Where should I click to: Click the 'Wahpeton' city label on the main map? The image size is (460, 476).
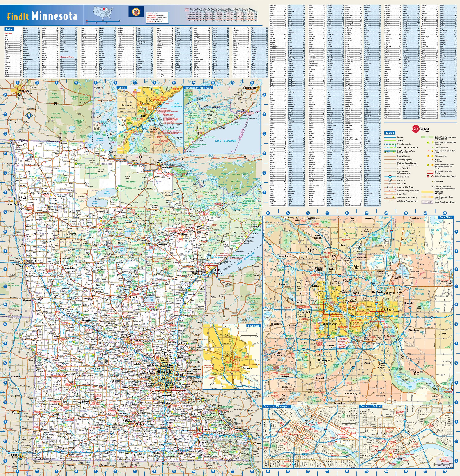click(27, 300)
